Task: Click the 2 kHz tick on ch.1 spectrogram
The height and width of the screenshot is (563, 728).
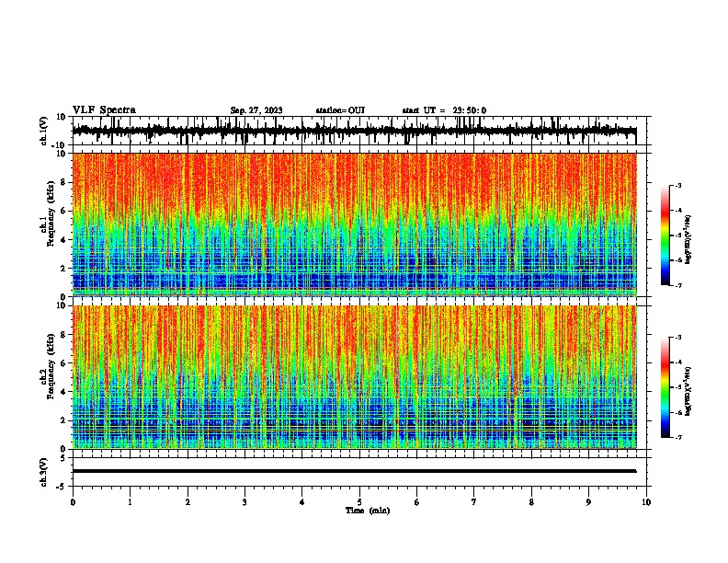Action: click(64, 269)
